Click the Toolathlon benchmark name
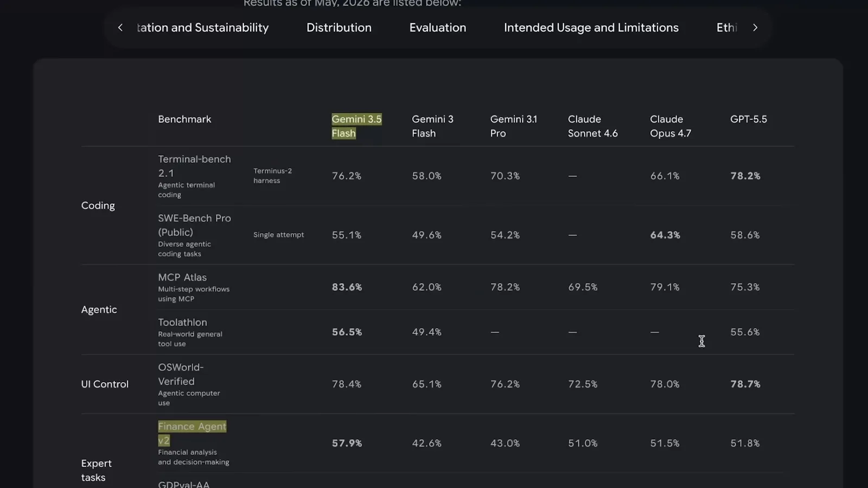 pos(182,322)
